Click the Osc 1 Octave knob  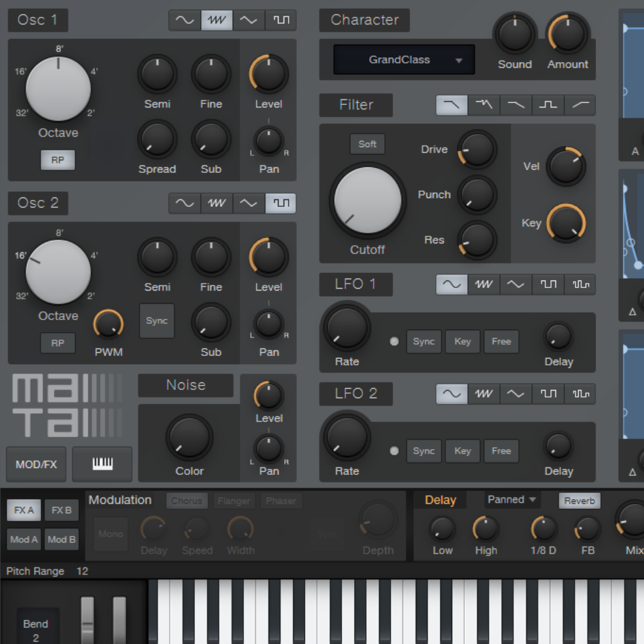pos(58,89)
